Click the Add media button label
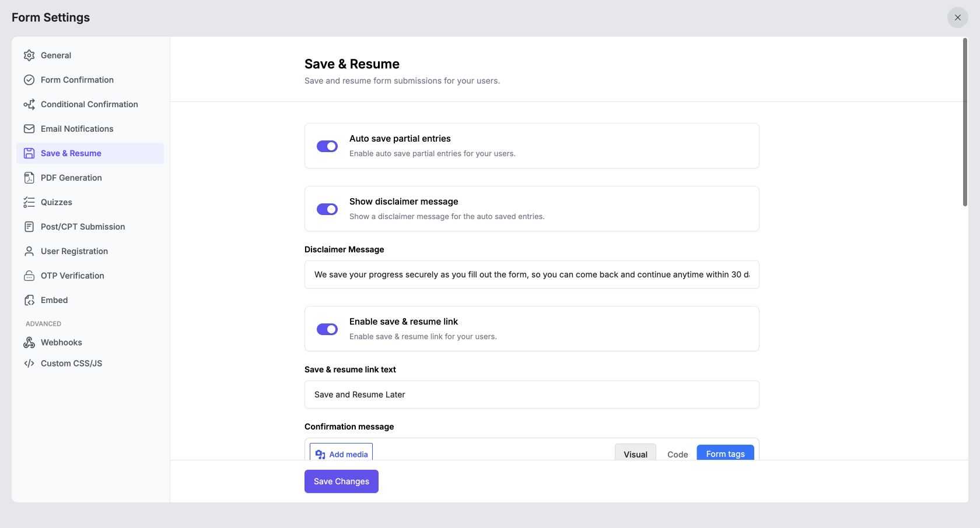 tap(348, 455)
